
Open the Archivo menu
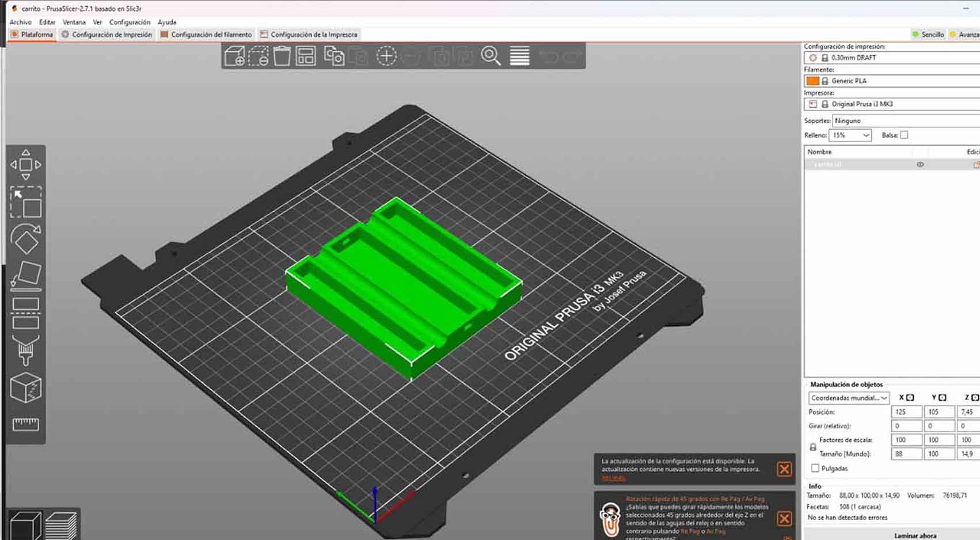click(21, 22)
